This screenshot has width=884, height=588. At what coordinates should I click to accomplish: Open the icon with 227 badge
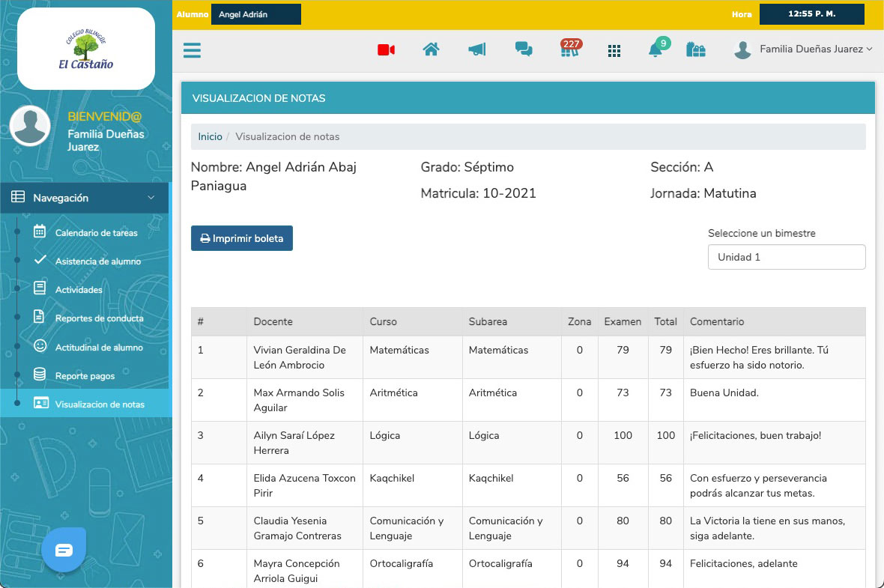(570, 48)
